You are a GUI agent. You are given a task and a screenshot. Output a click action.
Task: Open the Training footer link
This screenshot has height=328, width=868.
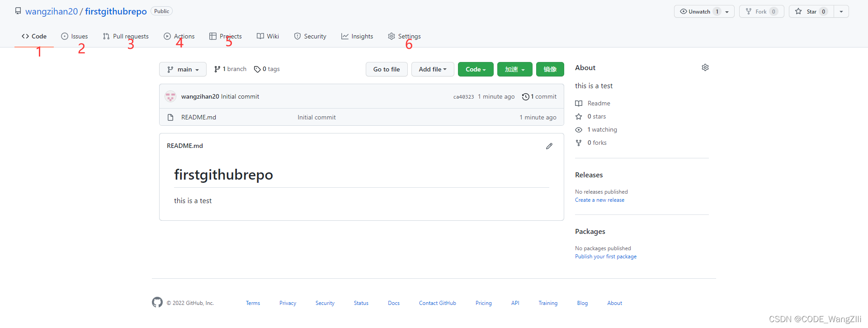pyautogui.click(x=548, y=303)
